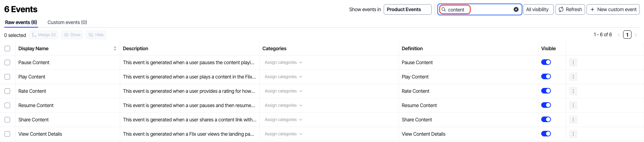
Task: Click Share Content in Display Name column
Action: (33, 120)
